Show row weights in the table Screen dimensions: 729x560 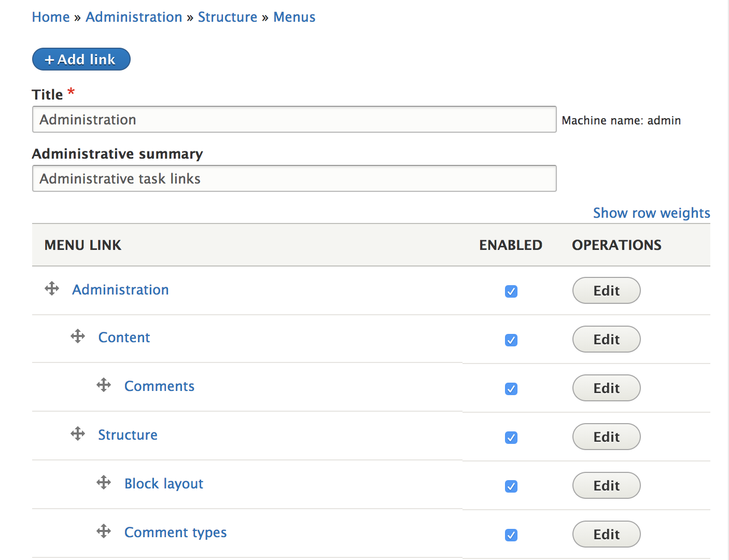[x=651, y=213]
